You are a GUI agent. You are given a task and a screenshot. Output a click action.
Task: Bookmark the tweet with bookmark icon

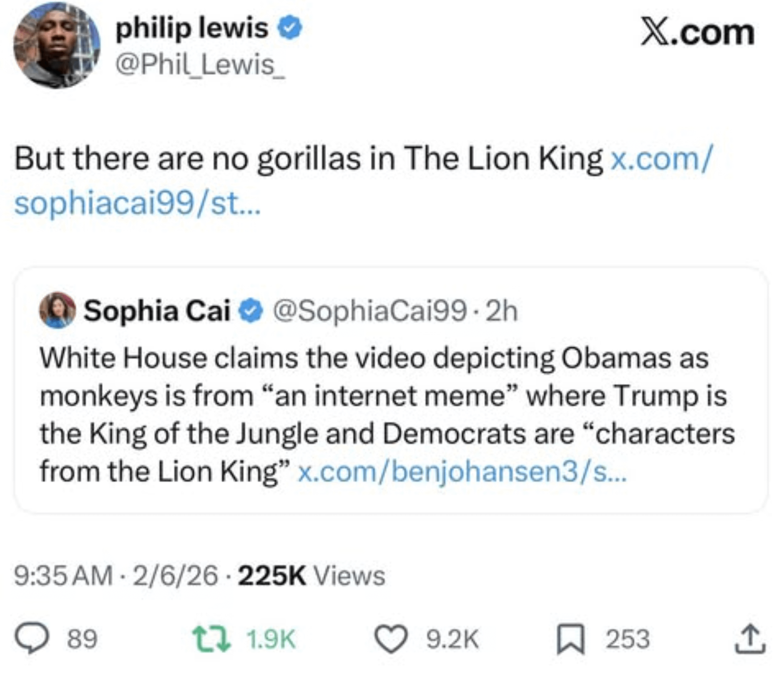(x=570, y=639)
